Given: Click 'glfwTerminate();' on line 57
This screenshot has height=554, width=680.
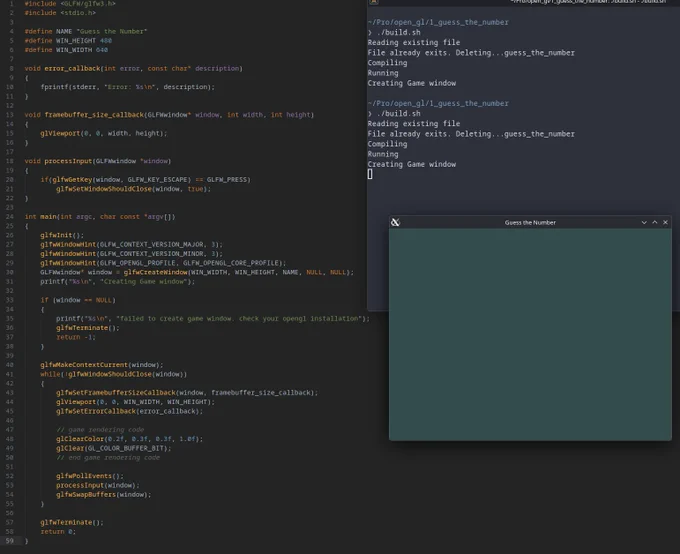Looking at the screenshot, I should [72, 523].
